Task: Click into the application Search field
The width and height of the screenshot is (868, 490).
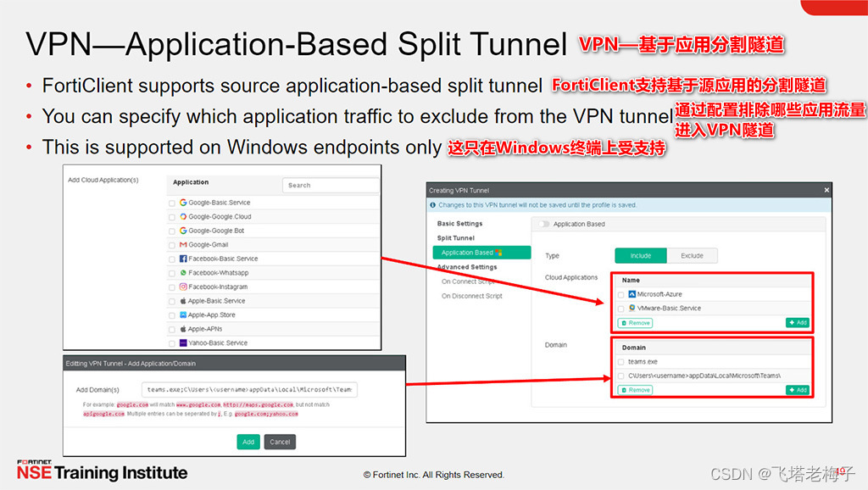Action: coord(331,186)
